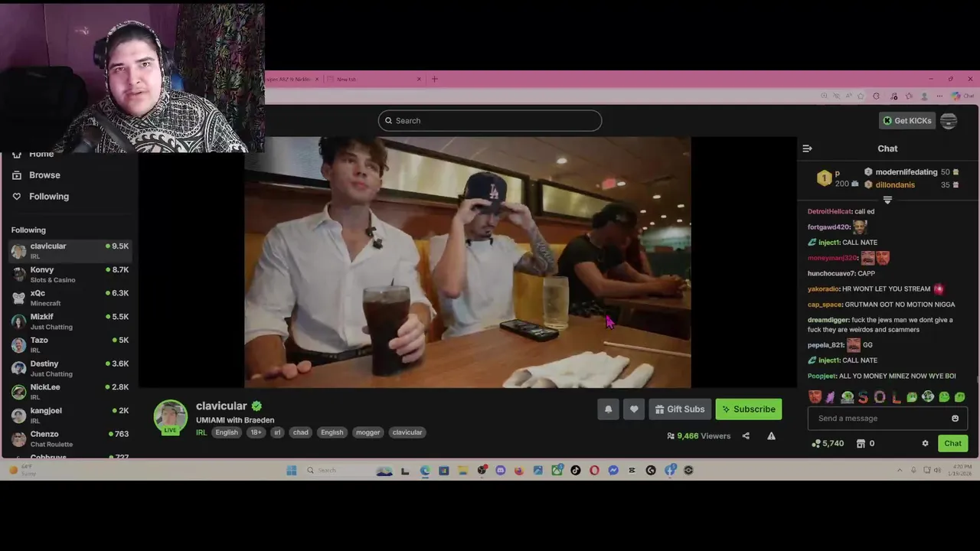The width and height of the screenshot is (980, 551).
Task: Open the Browse page in sidebar
Action: coord(44,175)
